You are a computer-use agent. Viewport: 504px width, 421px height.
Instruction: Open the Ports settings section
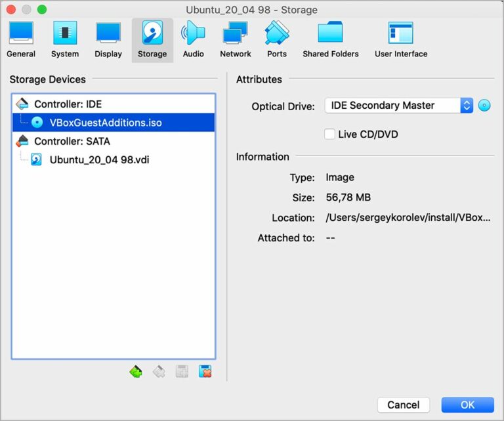click(x=277, y=40)
